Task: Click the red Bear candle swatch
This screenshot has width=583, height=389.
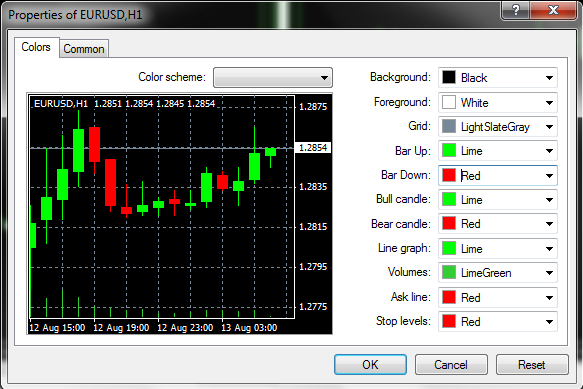Action: point(449,224)
